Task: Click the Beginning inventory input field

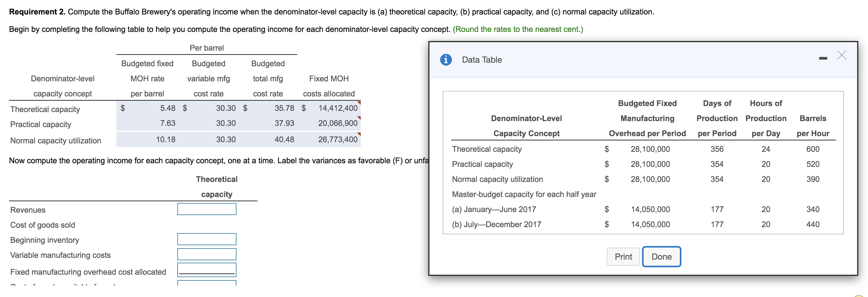Action: [207, 239]
